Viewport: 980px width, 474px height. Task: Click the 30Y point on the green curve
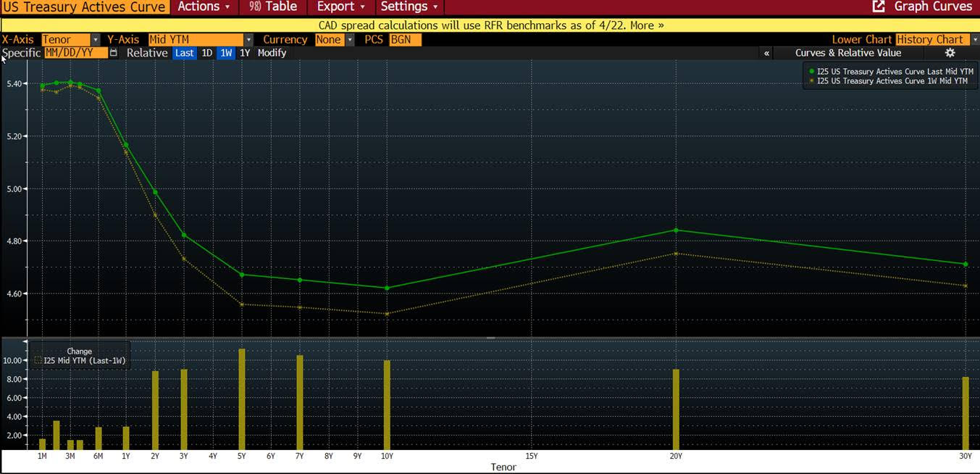coord(966,264)
